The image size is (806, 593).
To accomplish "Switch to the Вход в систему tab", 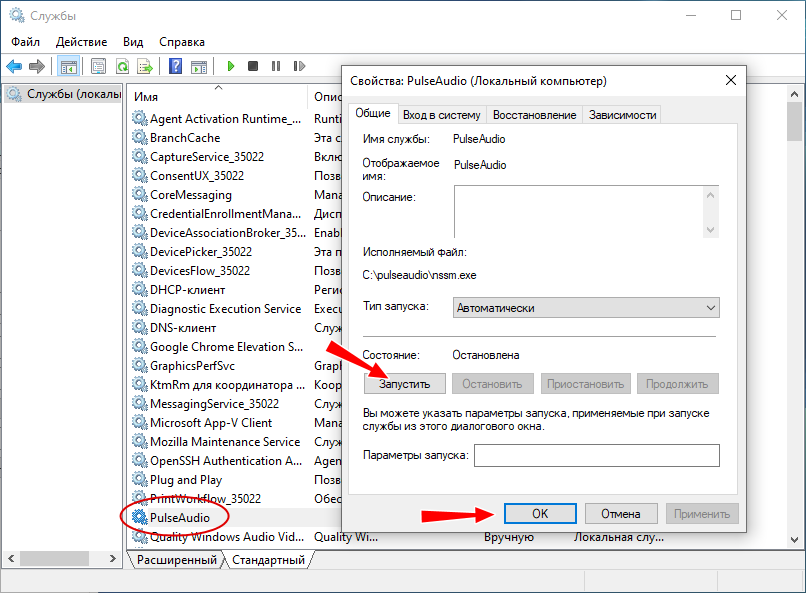I will [442, 115].
